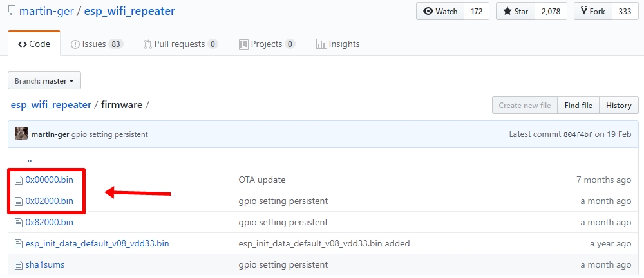Screen dimensions: 644x278
Task: Open commit message in 0x02000.bin row
Action: pyautogui.click(x=283, y=201)
